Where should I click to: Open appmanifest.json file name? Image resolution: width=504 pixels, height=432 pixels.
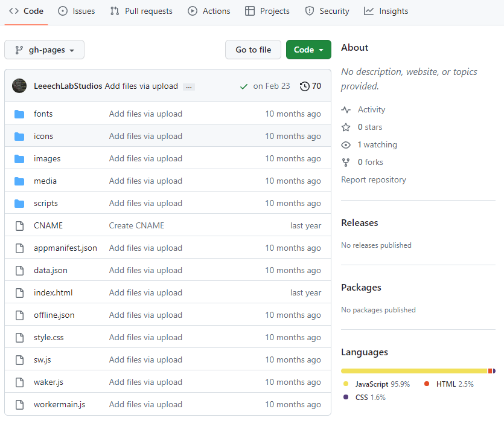(x=65, y=248)
